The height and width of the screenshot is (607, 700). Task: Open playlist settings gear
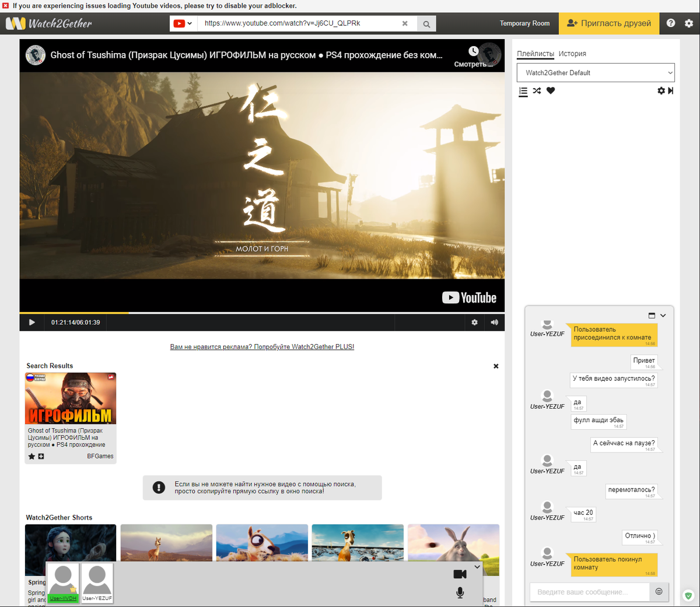tap(661, 91)
